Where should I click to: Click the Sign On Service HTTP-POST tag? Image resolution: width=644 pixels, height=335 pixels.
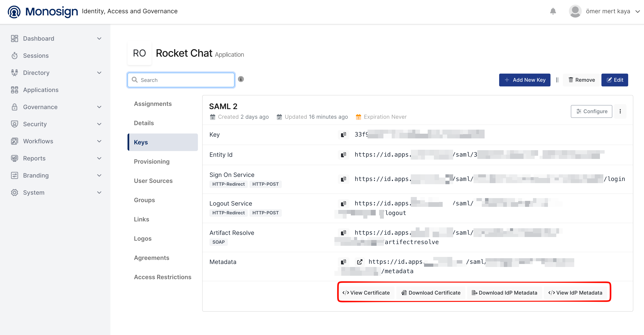(x=265, y=184)
